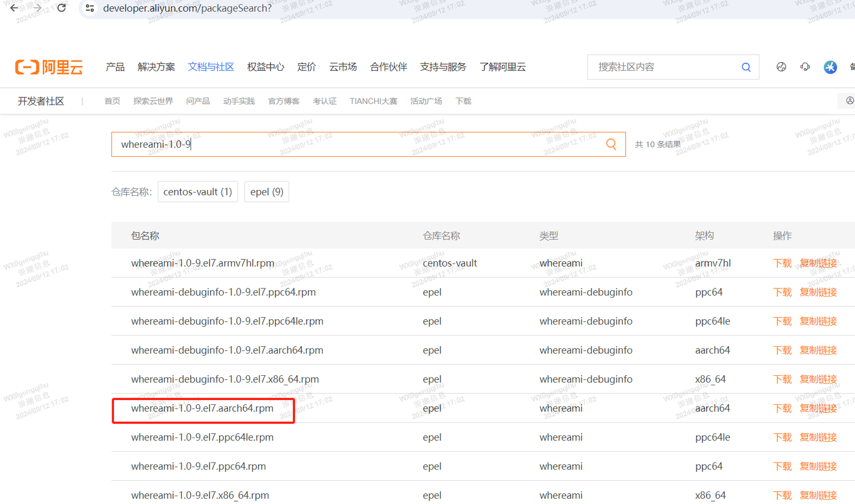
Task: Click the browser refresh icon
Action: click(61, 8)
